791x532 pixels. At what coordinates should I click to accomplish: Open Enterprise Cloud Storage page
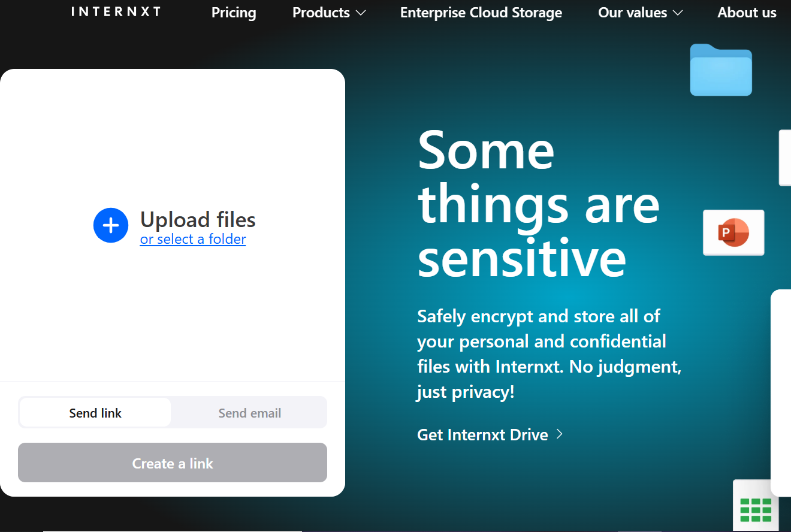click(481, 13)
